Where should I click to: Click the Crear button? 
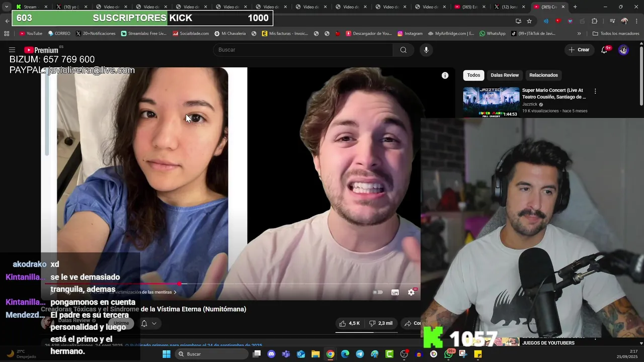579,50
